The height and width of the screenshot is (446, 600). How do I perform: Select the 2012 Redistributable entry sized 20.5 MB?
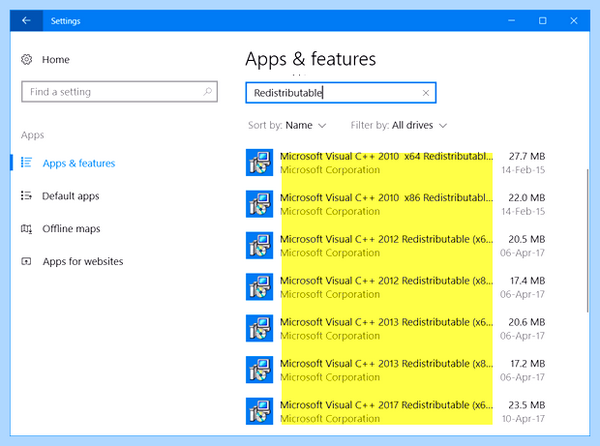tap(396, 245)
